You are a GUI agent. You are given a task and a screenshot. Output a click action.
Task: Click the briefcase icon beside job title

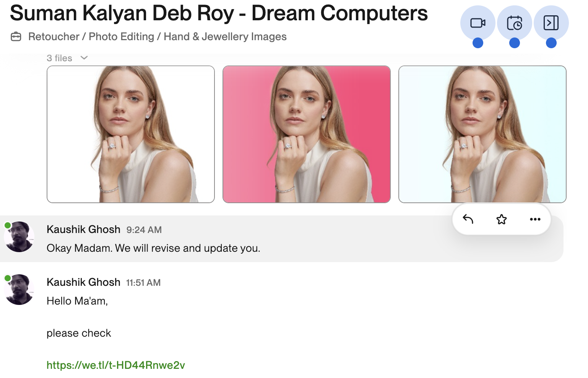click(16, 37)
